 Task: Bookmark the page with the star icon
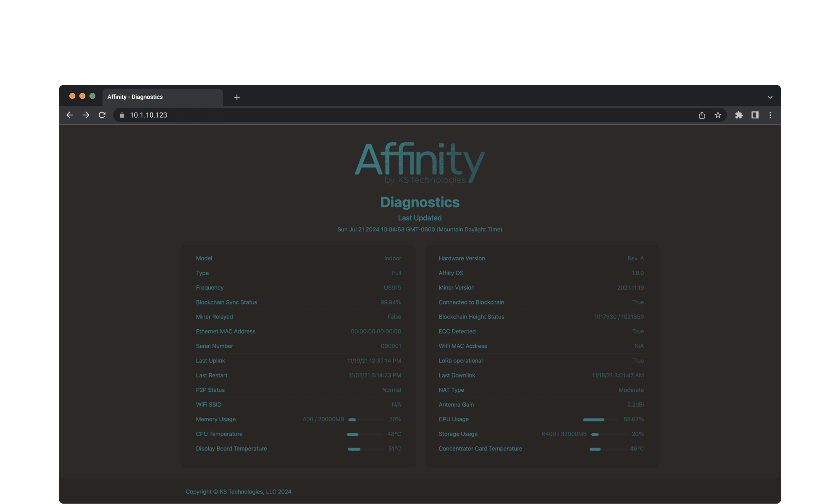[x=718, y=115]
